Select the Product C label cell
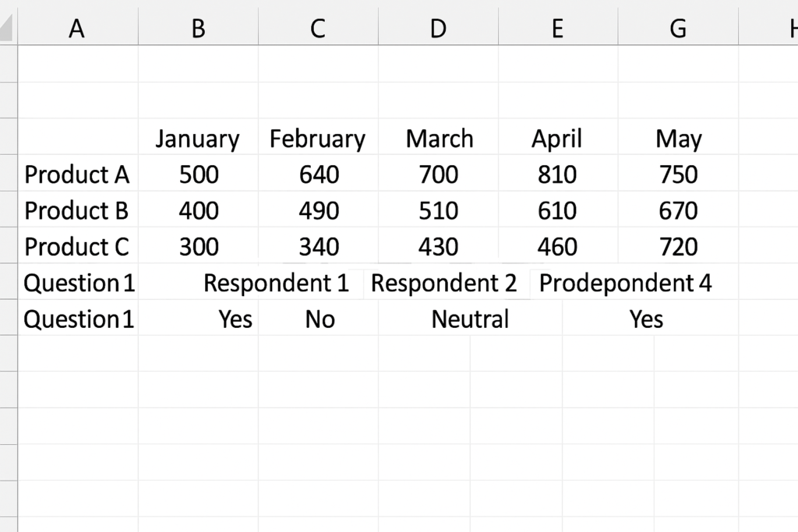 (x=78, y=246)
